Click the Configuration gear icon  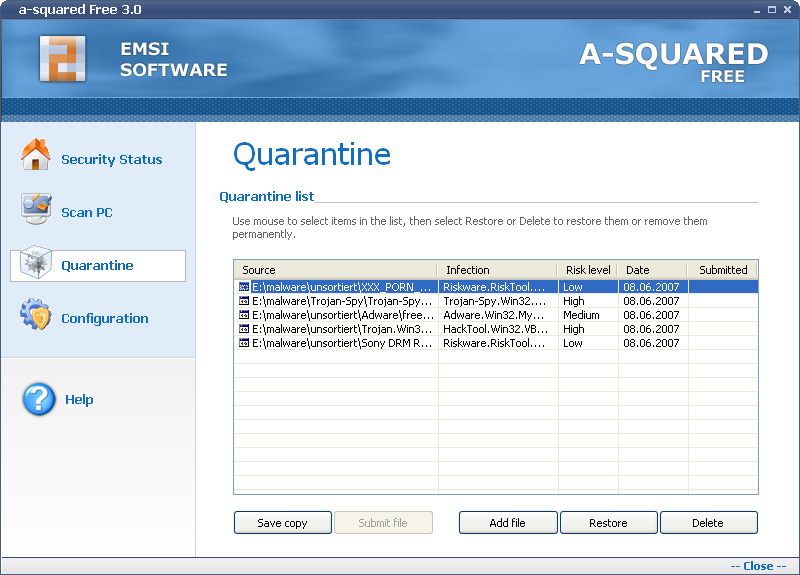pos(36,316)
